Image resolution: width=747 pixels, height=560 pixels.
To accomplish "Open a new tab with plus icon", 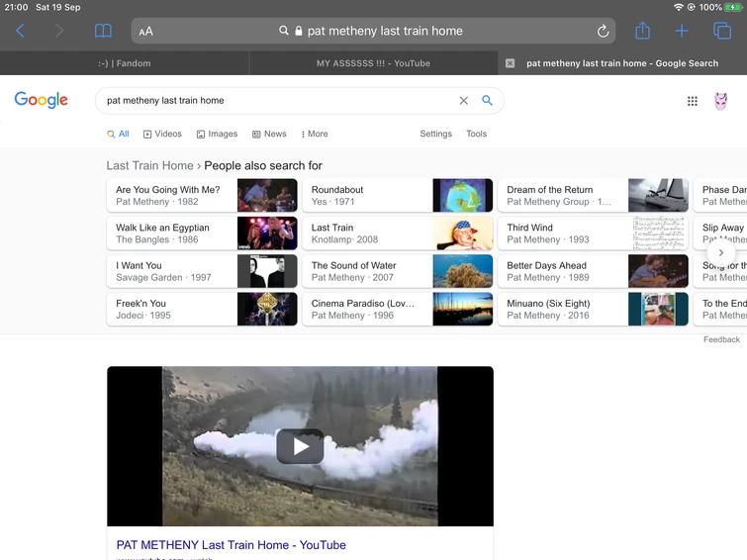I will pos(682,31).
